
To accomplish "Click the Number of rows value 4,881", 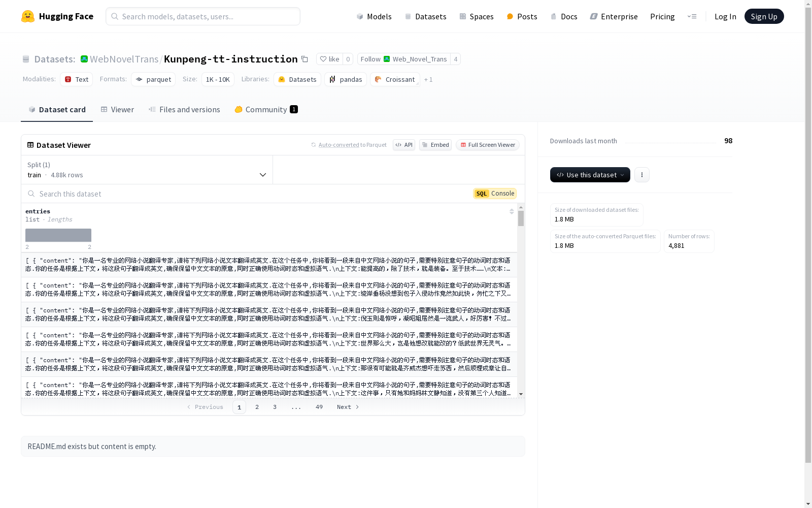I will tap(676, 246).
